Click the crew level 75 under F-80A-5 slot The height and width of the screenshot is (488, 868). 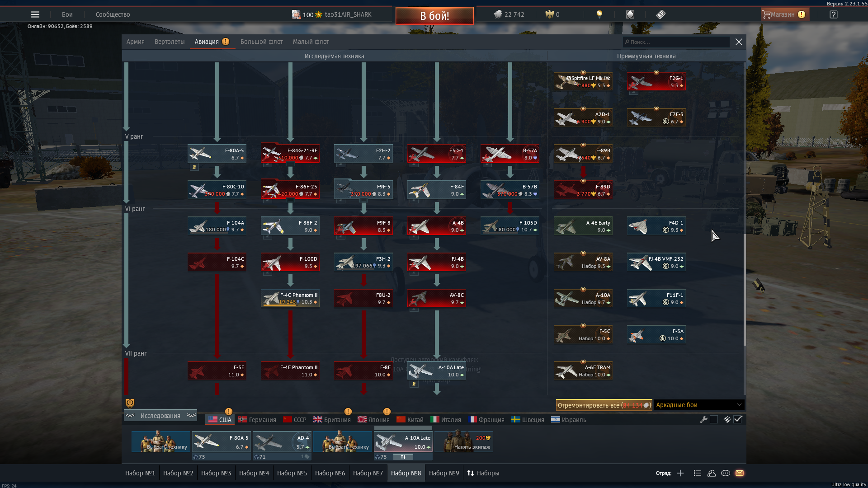click(x=199, y=457)
